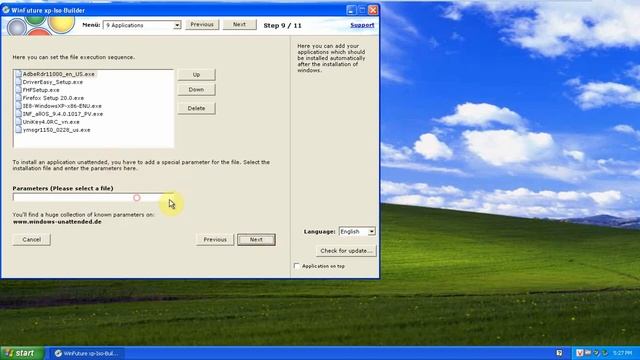Select FHFSetup.exe in the execution list
Image resolution: width=640 pixels, height=360 pixels.
click(41, 90)
